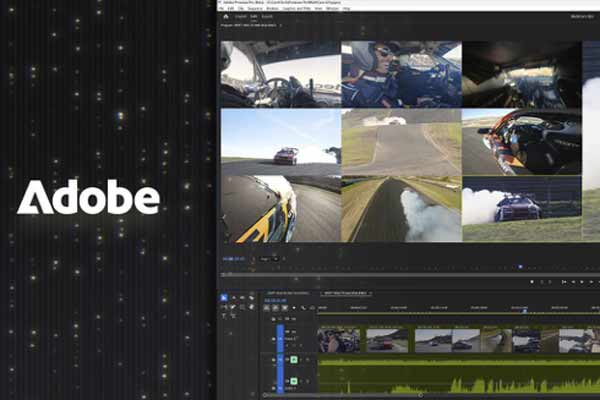This screenshot has height=400, width=600.
Task: Open the Markers menu
Action: coord(273,8)
